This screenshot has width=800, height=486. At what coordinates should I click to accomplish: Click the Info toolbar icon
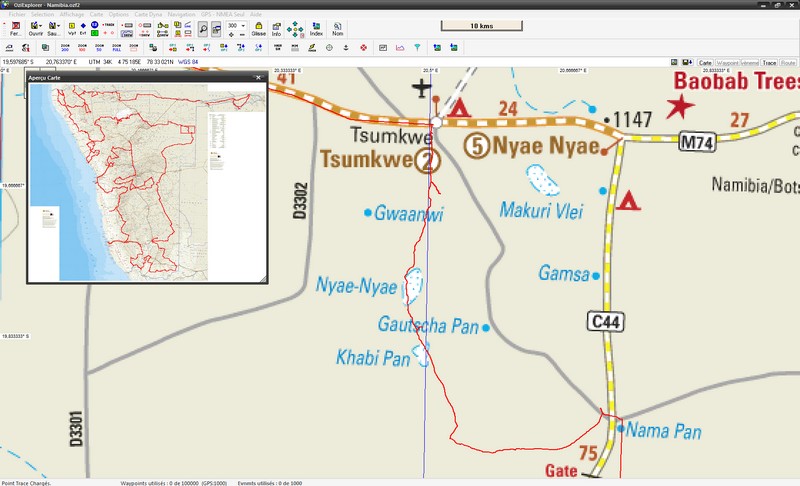276,29
